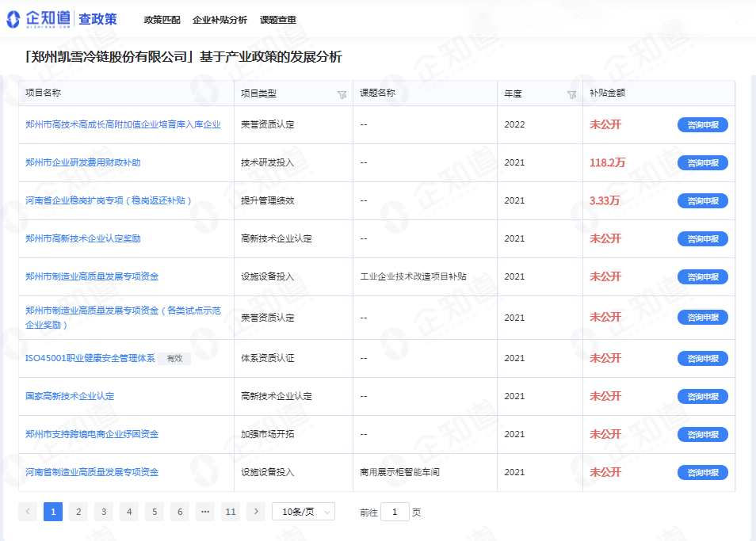This screenshot has height=541, width=756.
Task: Select page 1 in pagination
Action: point(53,512)
